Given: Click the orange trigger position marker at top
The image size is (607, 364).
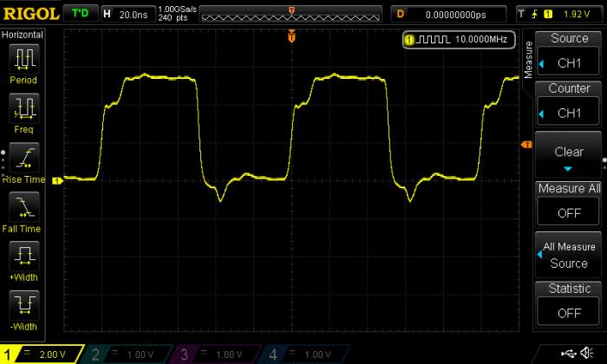Looking at the screenshot, I should [291, 36].
